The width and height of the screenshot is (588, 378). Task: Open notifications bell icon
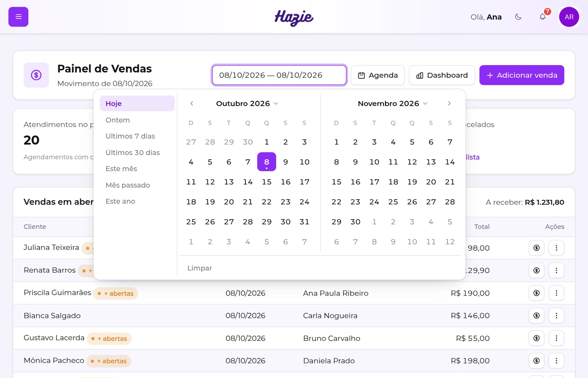point(542,17)
